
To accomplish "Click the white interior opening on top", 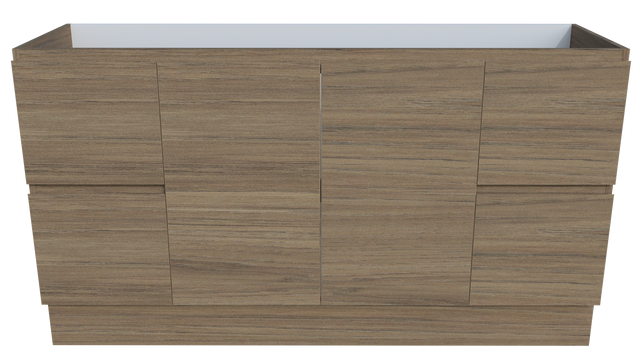I will [x=321, y=36].
